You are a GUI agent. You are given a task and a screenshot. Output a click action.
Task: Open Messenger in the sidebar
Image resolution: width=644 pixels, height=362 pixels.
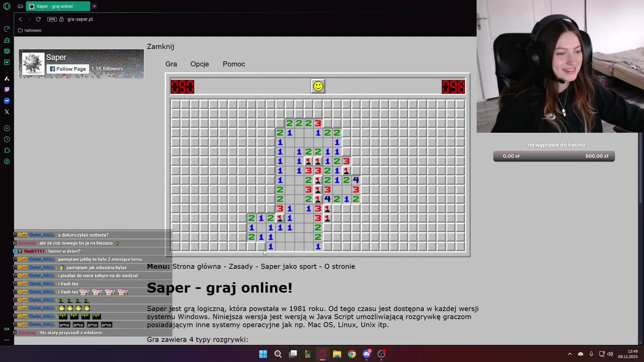point(7,101)
